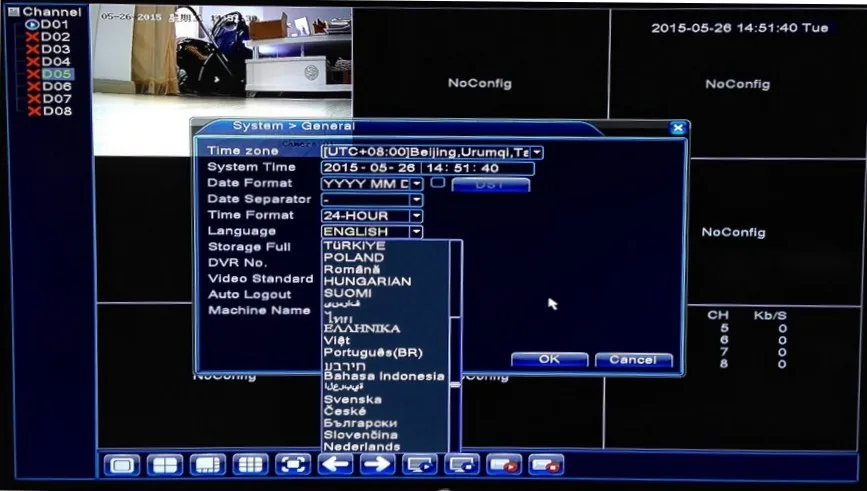Stop recording with red stop icon
867x491 pixels.
tap(546, 465)
